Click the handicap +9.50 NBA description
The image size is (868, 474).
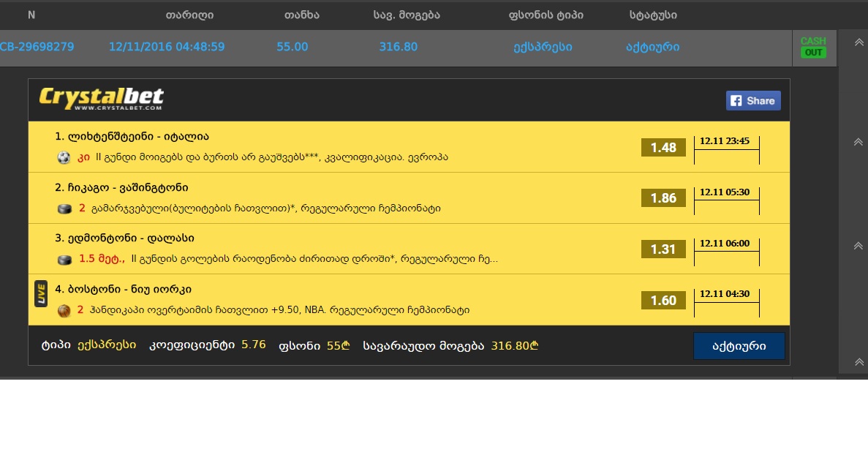(280, 310)
